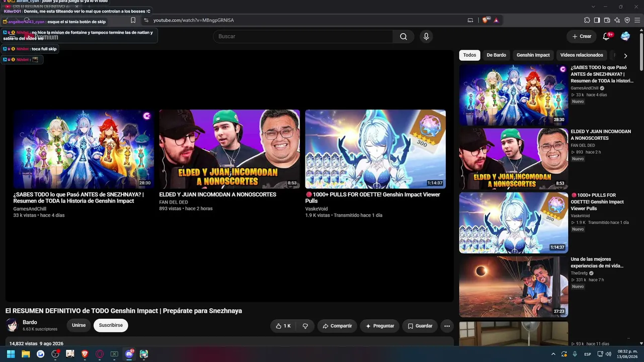Select the Genshin Impact filter chip
644x362 pixels.
coord(533,55)
